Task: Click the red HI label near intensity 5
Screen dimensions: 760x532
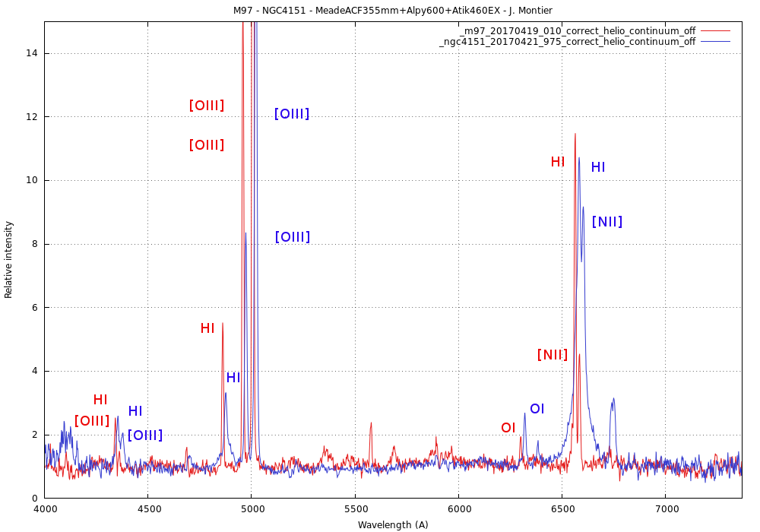Action: click(207, 328)
